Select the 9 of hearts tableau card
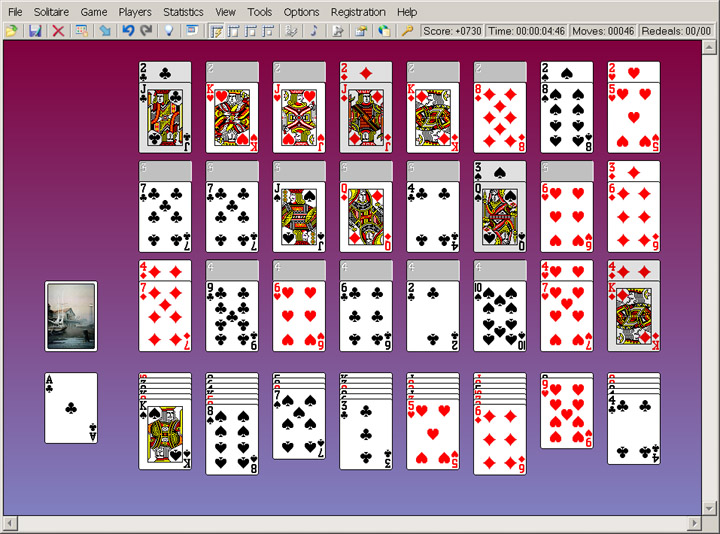Screen dimensions: 720x534 point(567,413)
